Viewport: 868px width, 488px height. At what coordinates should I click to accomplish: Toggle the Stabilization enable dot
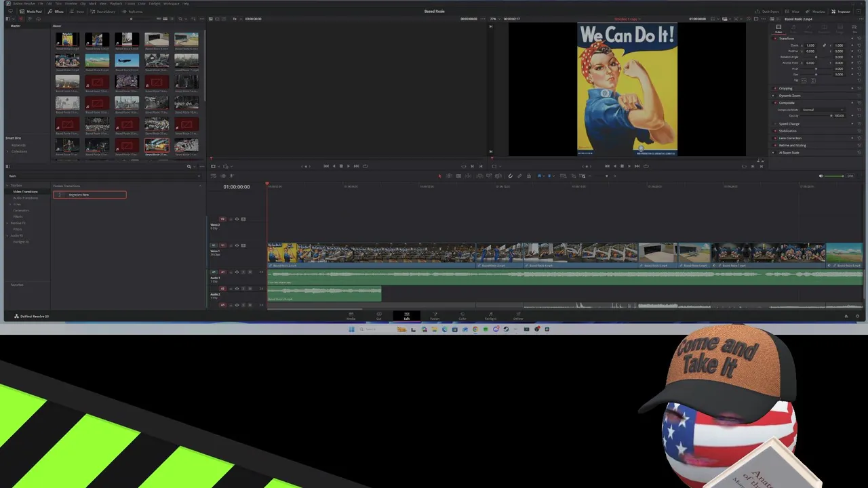pos(775,131)
